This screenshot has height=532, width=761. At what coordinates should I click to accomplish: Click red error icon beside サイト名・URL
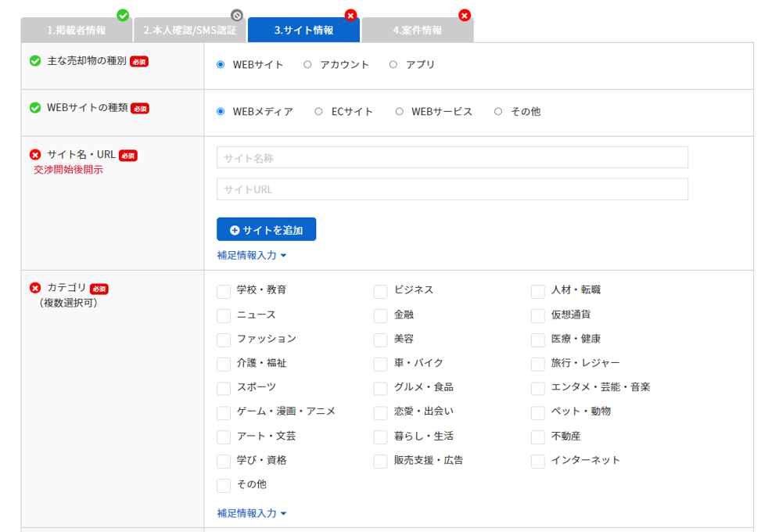[x=35, y=155]
